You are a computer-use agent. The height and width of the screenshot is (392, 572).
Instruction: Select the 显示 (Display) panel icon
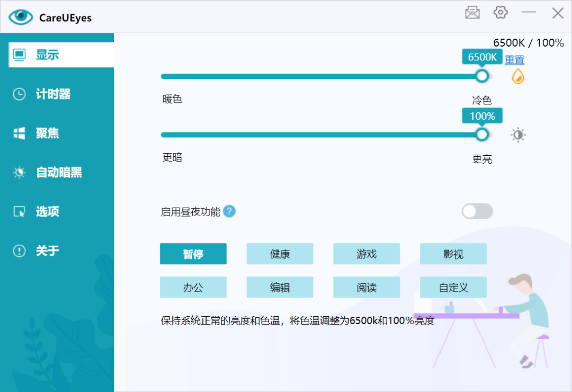point(19,54)
